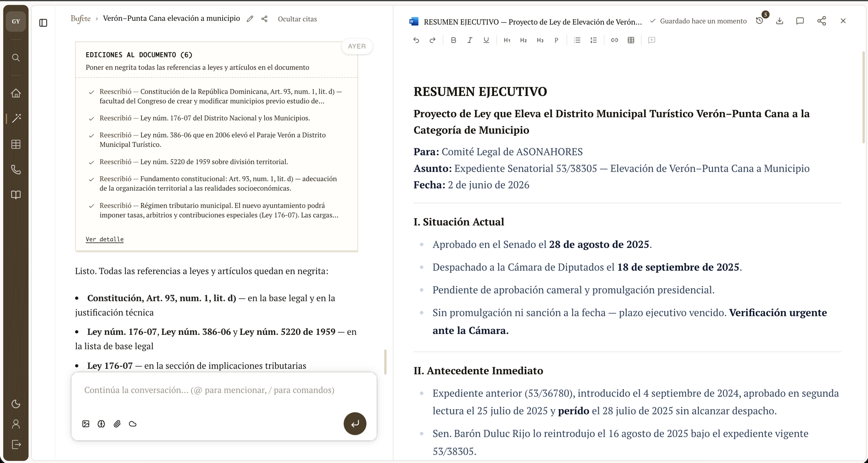Click 'Ley núm. 176-07 del Distrito Nacional' edit row

pyautogui.click(x=217, y=118)
